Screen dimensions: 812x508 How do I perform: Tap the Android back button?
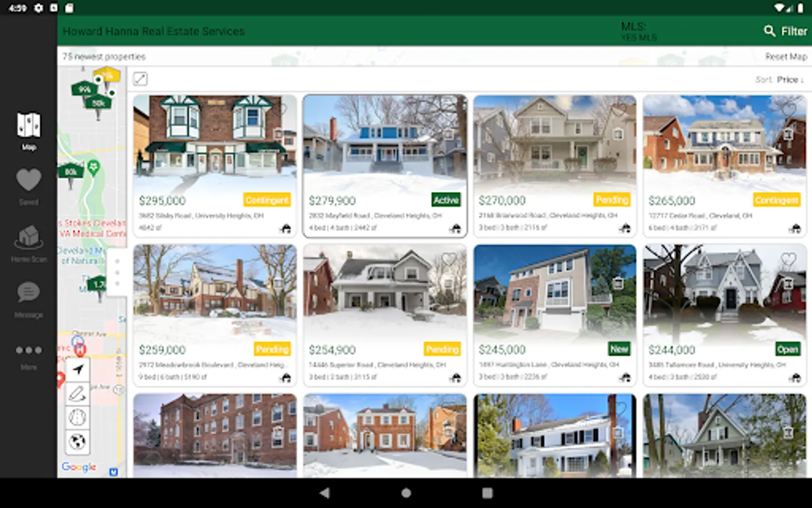(324, 493)
